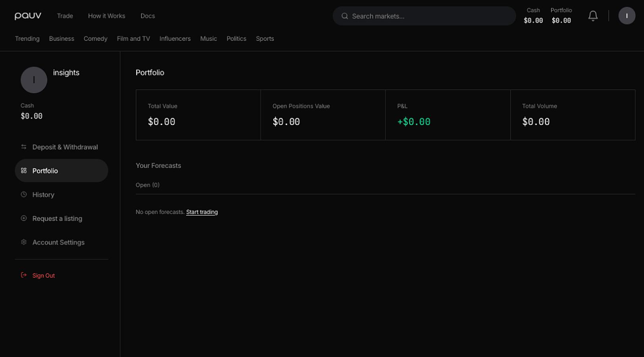Click the Portfolio page heading
The width and height of the screenshot is (644, 357).
tap(150, 73)
